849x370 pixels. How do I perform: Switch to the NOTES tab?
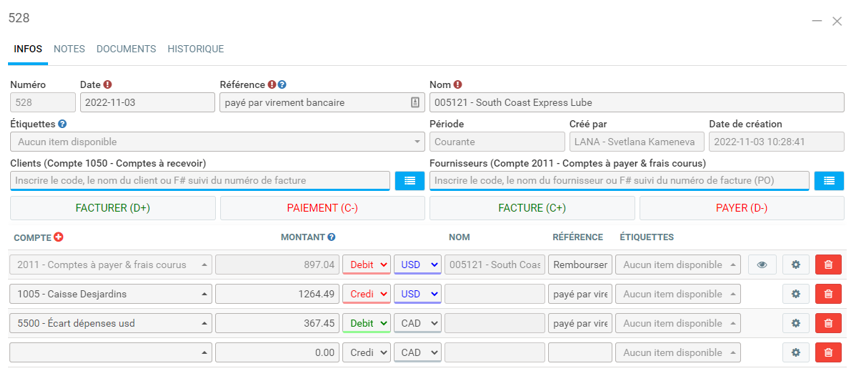pyautogui.click(x=69, y=49)
